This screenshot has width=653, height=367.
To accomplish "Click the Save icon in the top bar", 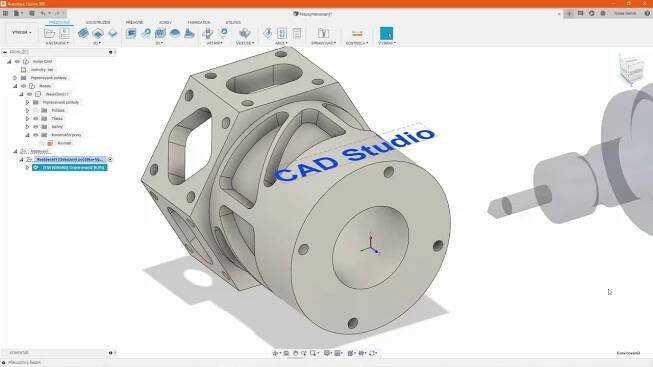I will click(32, 13).
